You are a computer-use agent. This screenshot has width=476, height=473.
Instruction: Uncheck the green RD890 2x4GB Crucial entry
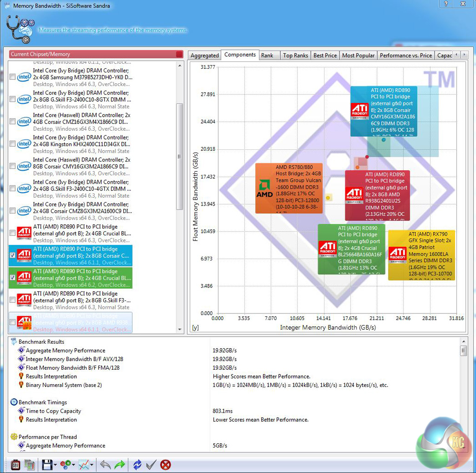coord(13,277)
